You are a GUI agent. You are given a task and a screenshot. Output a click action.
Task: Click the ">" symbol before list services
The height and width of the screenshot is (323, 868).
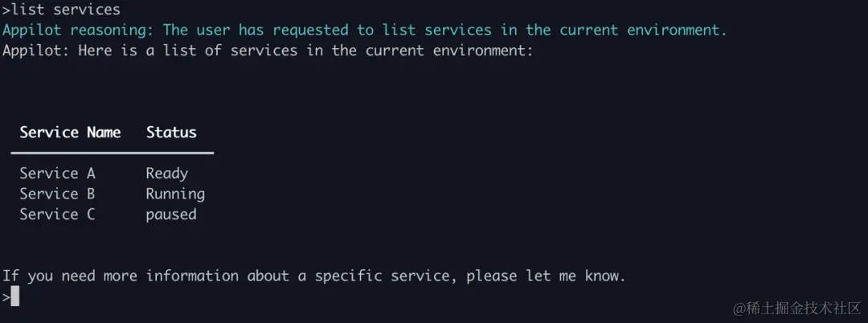(x=6, y=10)
